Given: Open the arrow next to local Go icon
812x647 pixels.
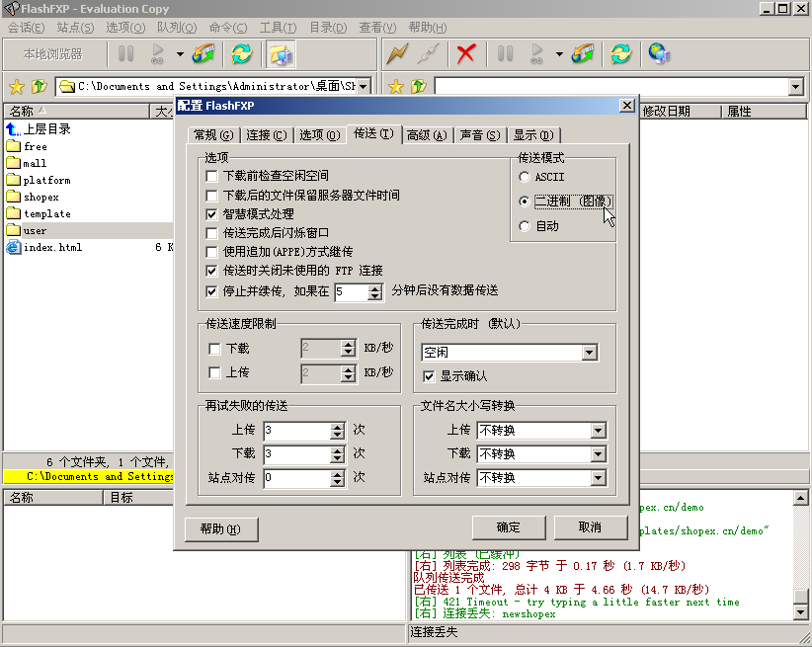Looking at the screenshot, I should [x=180, y=54].
